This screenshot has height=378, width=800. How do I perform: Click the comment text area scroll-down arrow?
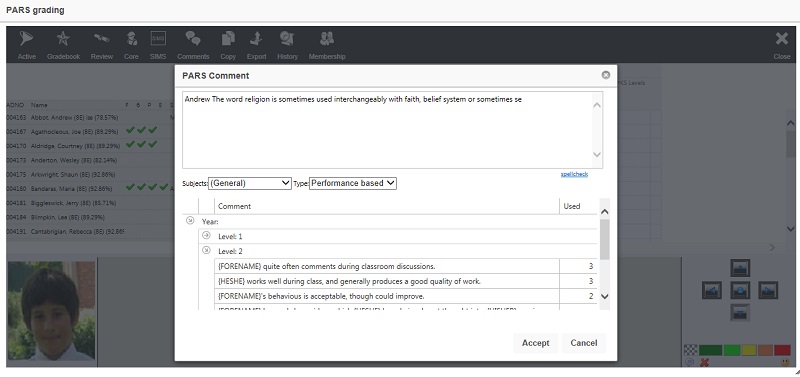point(597,155)
